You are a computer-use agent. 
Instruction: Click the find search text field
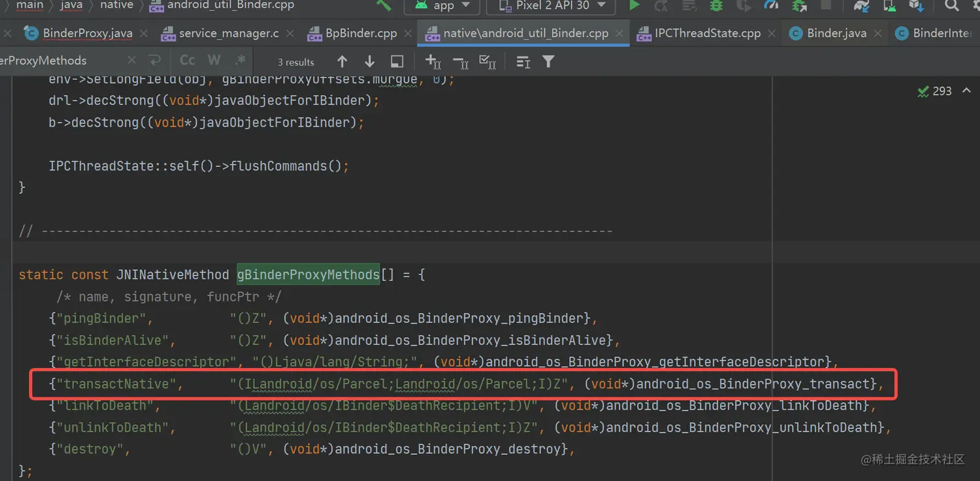click(x=62, y=60)
